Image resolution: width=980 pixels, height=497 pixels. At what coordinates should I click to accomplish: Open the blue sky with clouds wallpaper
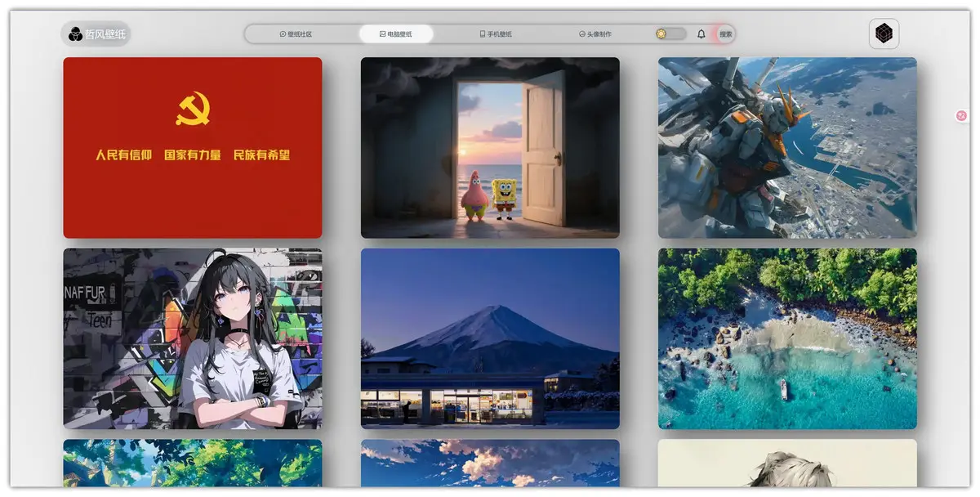[490, 463]
